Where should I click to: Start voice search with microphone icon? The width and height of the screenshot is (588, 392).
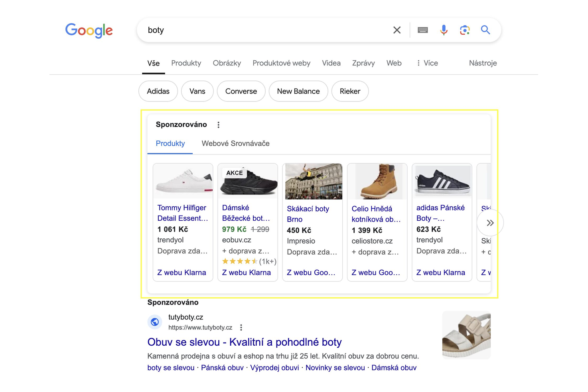coord(444,30)
